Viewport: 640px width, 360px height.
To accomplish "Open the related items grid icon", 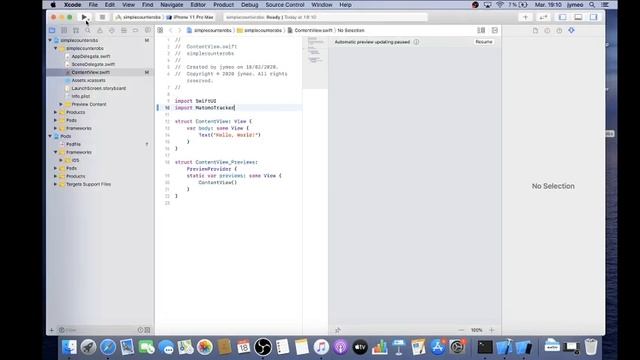I will [x=160, y=31].
